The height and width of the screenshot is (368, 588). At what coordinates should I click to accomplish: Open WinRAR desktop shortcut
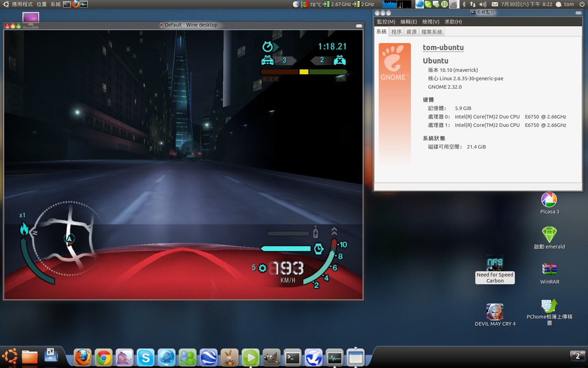(549, 273)
